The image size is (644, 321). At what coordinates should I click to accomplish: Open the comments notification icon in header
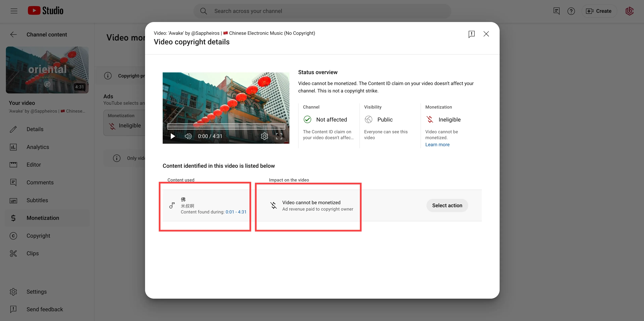pos(556,11)
